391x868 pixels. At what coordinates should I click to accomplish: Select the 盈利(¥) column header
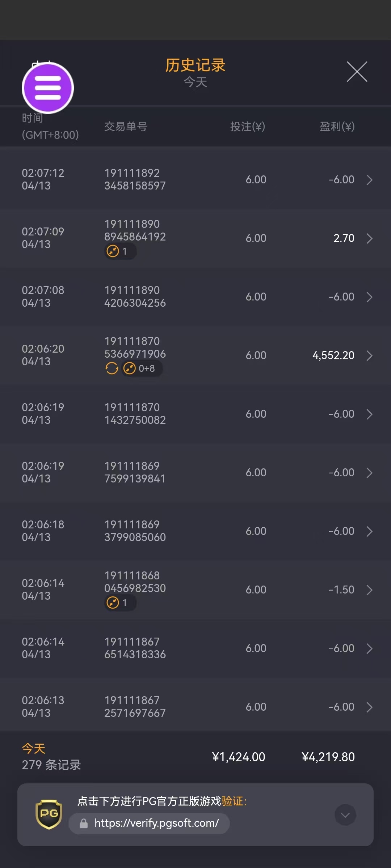pos(337,127)
